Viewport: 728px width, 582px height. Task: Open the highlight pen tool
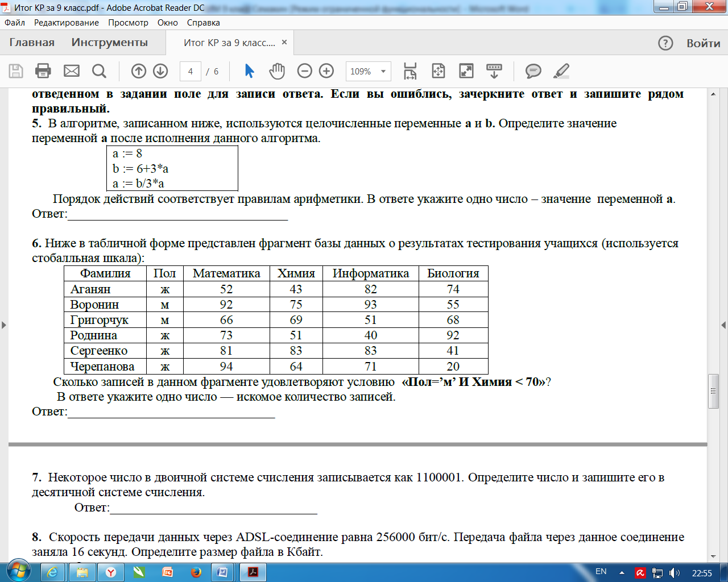(561, 71)
